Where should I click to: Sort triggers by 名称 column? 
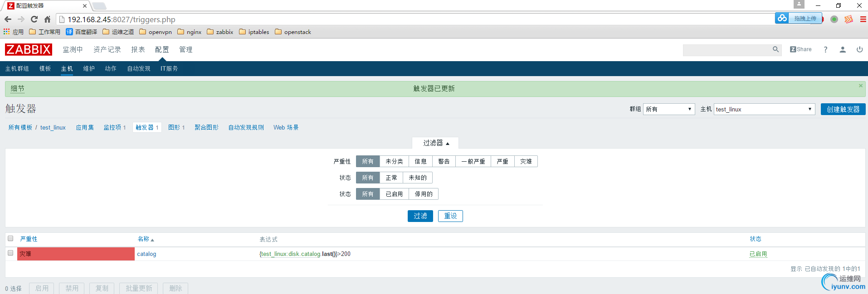146,239
